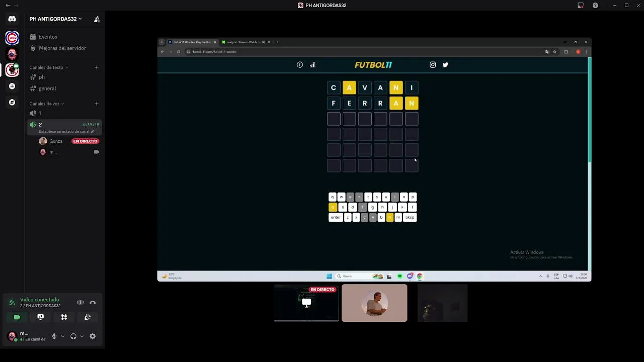The width and height of the screenshot is (644, 362).
Task: Select the red prohibition-sign server icon
Action: click(x=12, y=70)
